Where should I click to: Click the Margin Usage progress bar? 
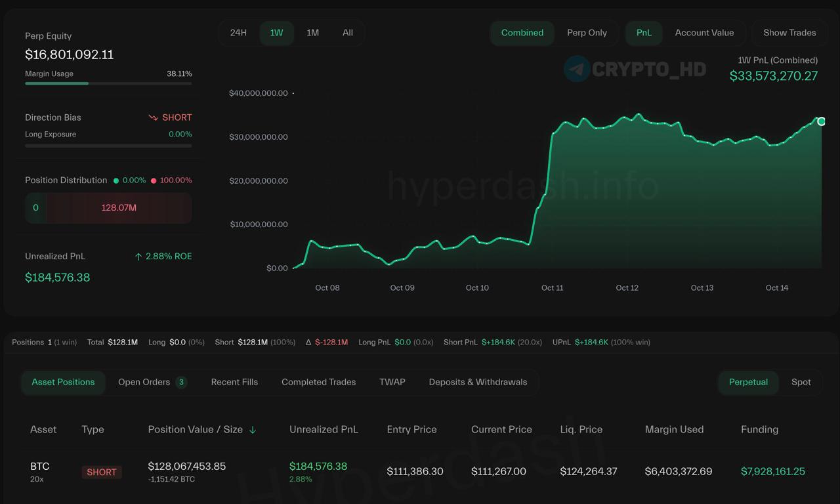click(x=108, y=83)
